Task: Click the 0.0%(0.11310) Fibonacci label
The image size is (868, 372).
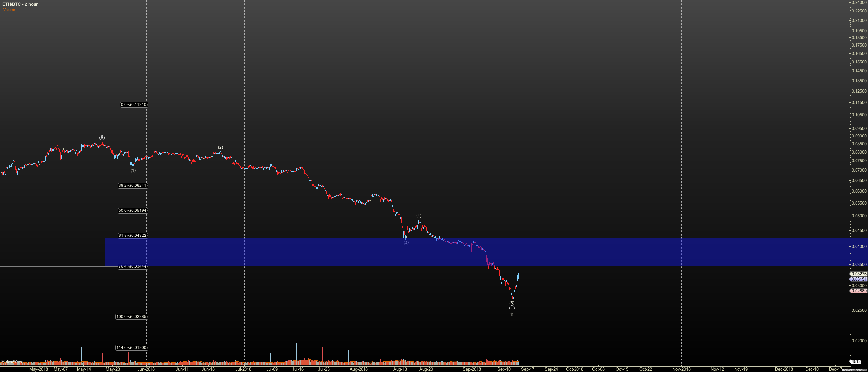Action: pyautogui.click(x=134, y=105)
